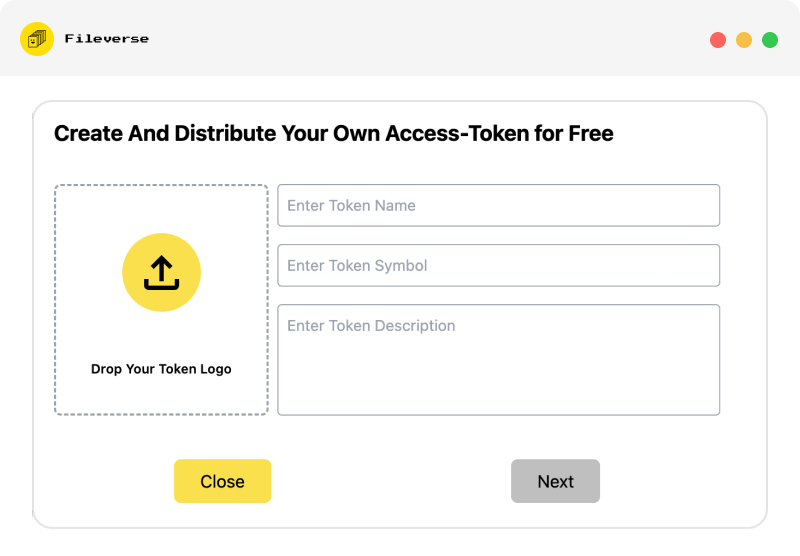Screen dimensions: 800x556
Task: Click the Enter Token Description text area
Action: click(498, 360)
